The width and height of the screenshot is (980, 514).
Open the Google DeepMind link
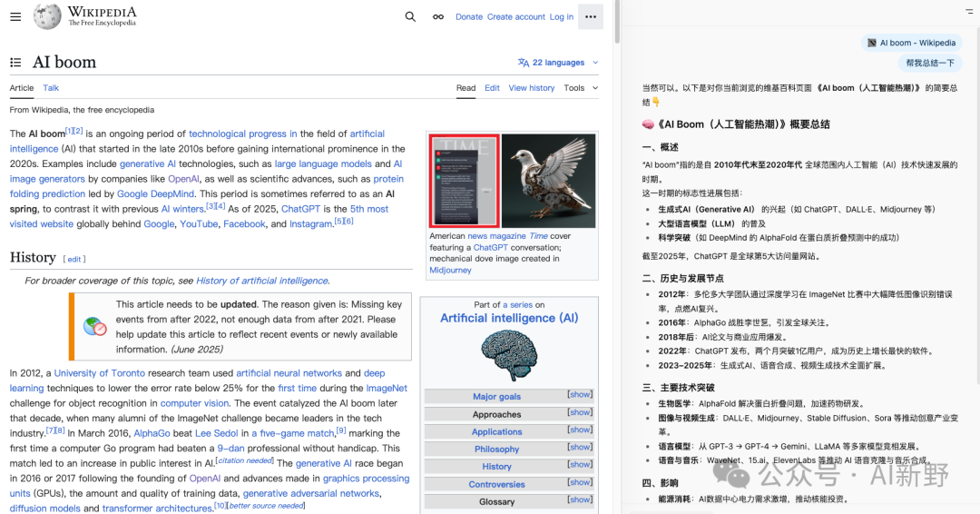156,193
